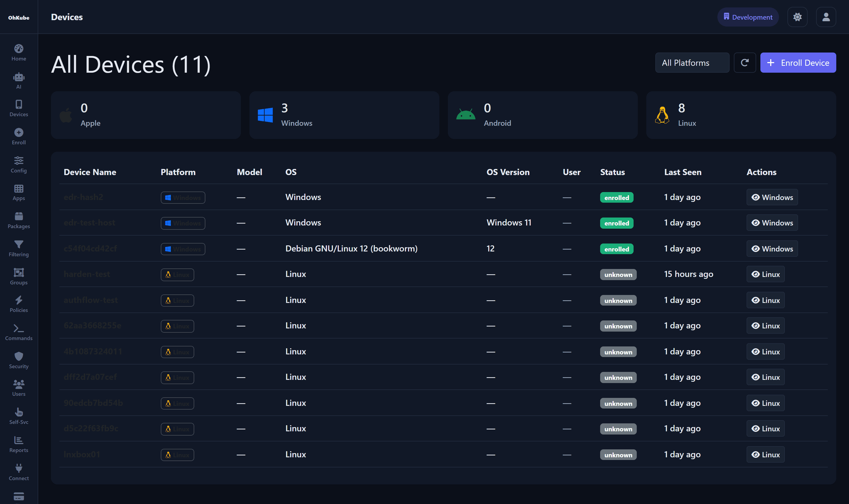Open Config sliders section

tap(19, 165)
